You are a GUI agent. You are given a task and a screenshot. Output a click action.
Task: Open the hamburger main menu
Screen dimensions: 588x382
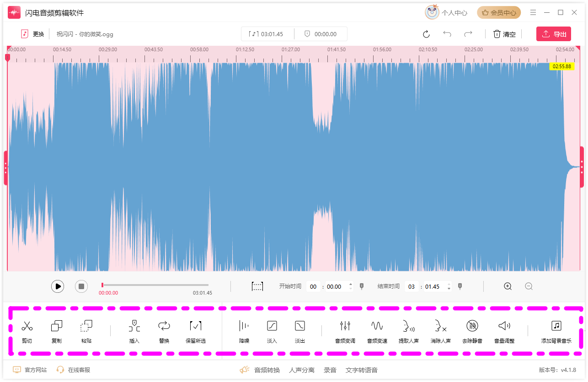click(533, 13)
